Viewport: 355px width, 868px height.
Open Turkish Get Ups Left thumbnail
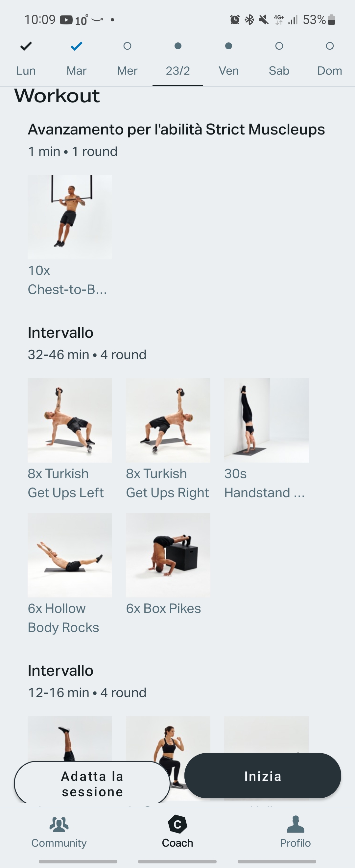pyautogui.click(x=70, y=420)
